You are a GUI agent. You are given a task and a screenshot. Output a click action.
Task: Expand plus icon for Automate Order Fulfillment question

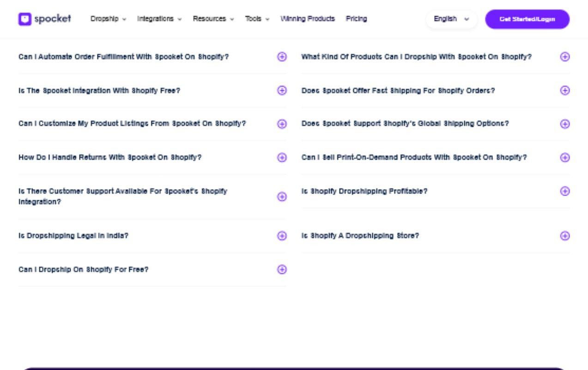tap(282, 57)
